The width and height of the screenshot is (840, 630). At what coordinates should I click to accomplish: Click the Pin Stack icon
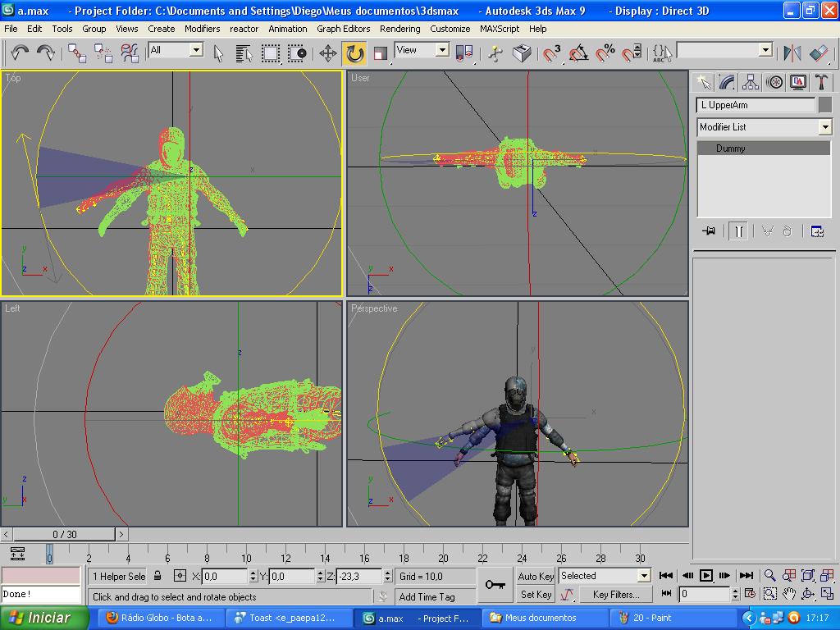click(x=709, y=231)
